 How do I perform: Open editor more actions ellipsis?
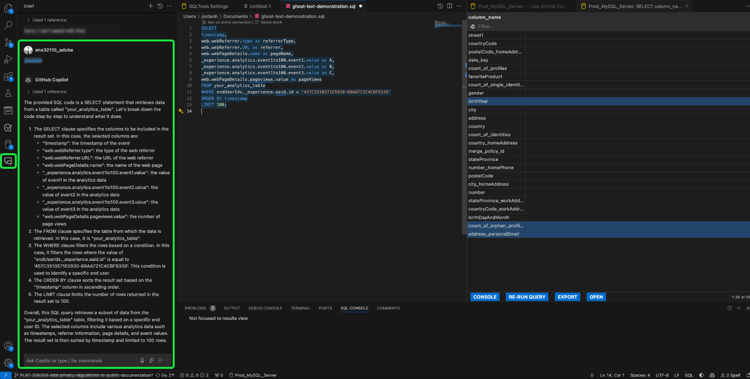coord(459,6)
